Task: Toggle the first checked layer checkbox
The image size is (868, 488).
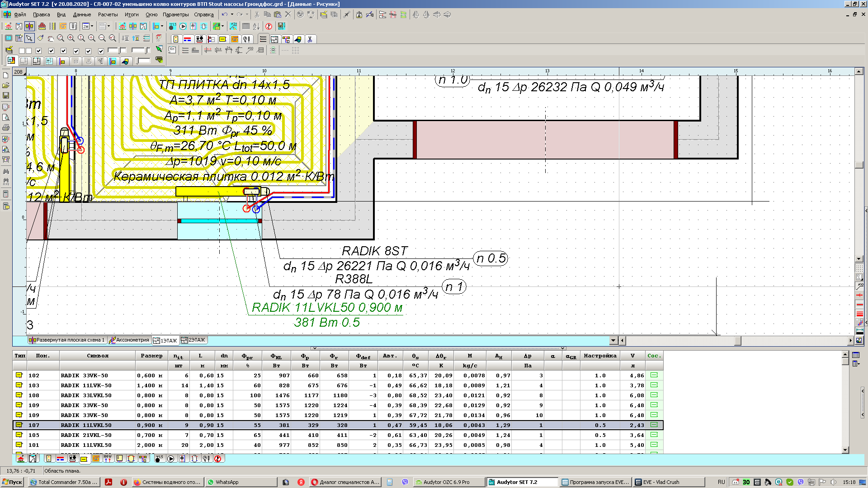Action: 39,51
